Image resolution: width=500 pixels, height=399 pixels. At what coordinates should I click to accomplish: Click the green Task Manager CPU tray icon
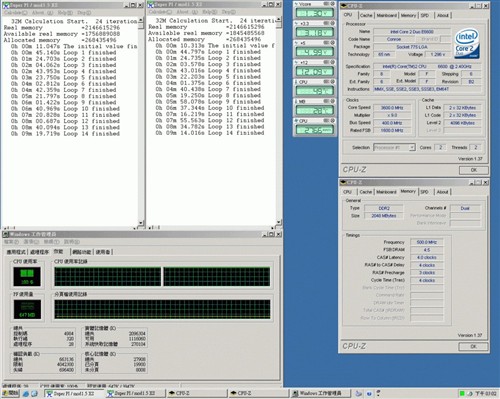click(462, 394)
